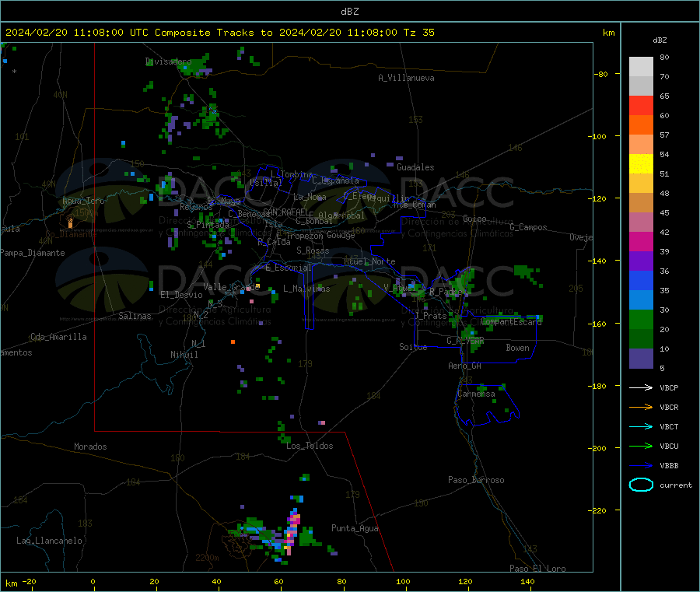Viewport: 700px width, 592px height.
Task: Click the S_Rosas location label
Action: point(313,250)
